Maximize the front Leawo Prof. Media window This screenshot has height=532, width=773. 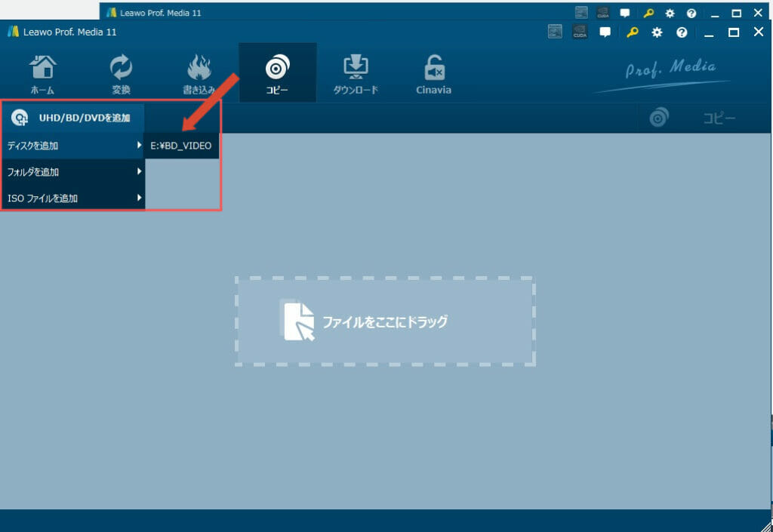[x=734, y=32]
